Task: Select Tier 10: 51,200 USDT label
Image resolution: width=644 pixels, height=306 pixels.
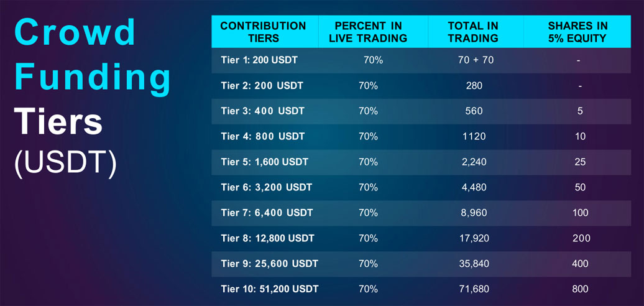Action: [269, 289]
